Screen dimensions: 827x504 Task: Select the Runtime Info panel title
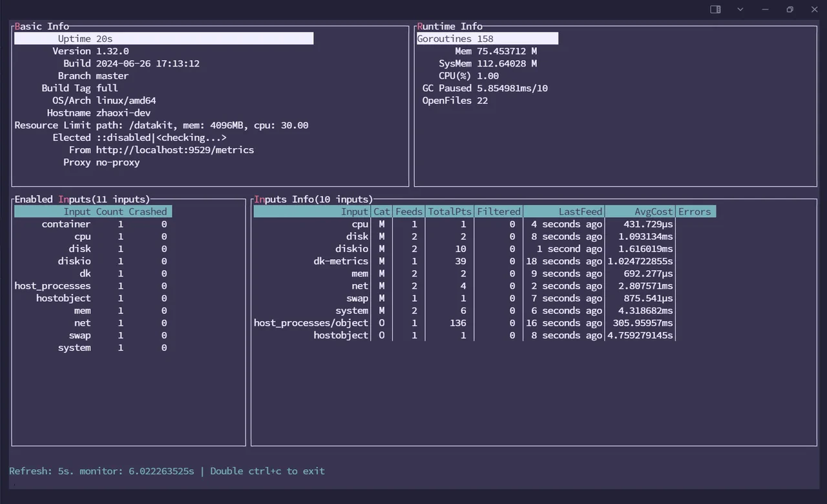click(450, 26)
